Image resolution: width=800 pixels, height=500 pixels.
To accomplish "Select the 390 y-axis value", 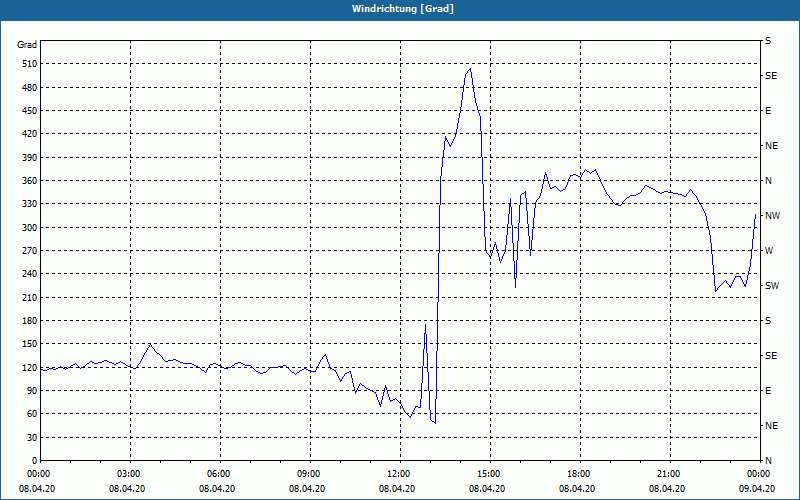I will pyautogui.click(x=30, y=158).
